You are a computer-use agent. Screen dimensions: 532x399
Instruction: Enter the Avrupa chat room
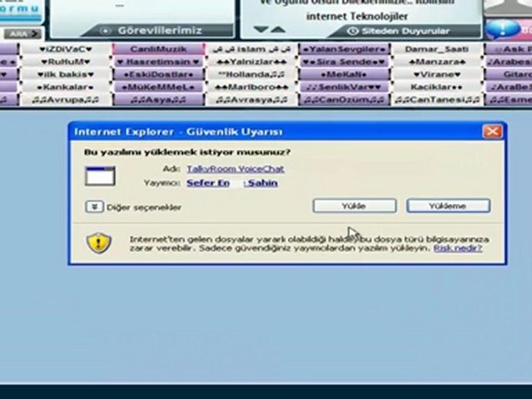(x=65, y=100)
